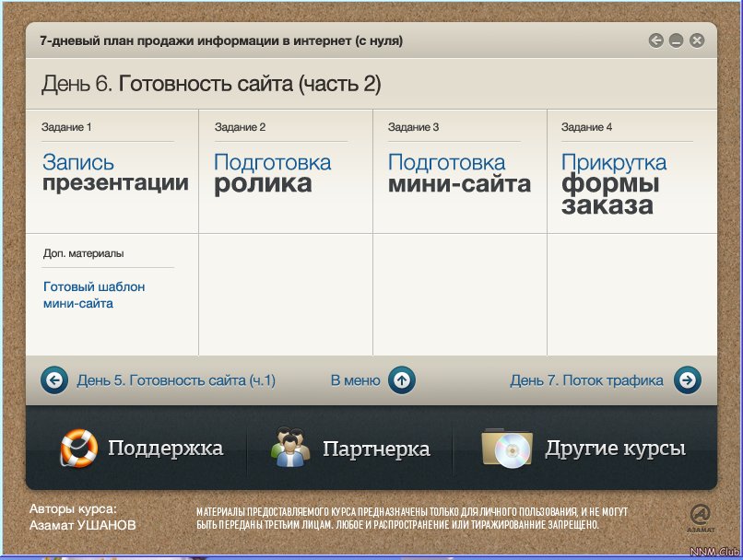Open task Прикрутка формы заказа
The width and height of the screenshot is (743, 560).
[x=613, y=183]
